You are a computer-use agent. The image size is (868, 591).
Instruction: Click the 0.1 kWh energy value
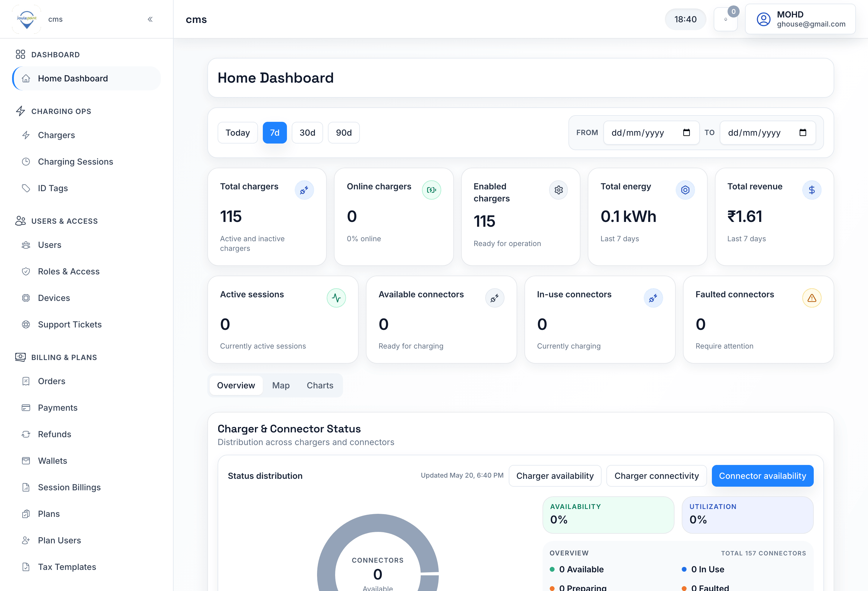[628, 217]
